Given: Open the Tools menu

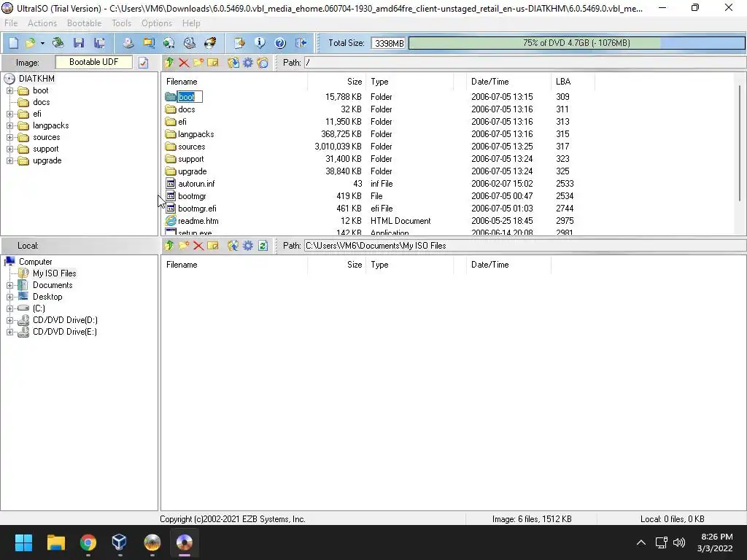Looking at the screenshot, I should point(122,23).
